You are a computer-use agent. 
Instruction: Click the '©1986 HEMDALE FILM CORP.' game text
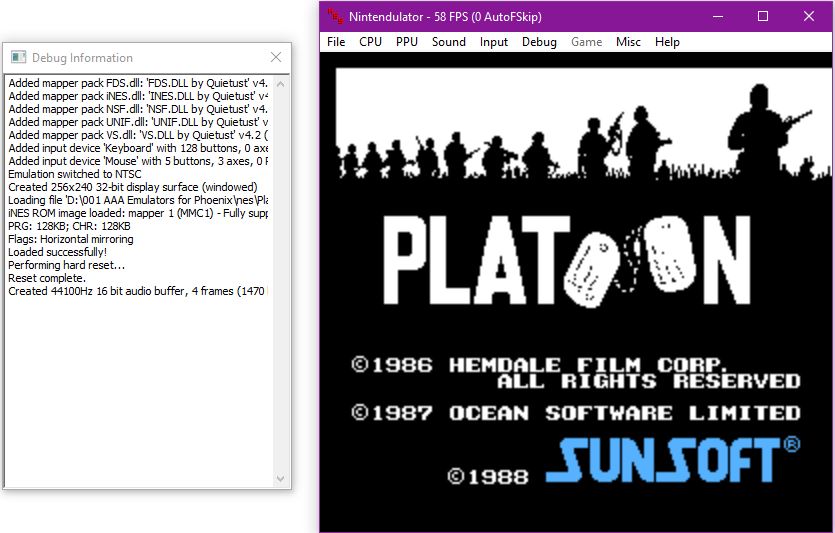(538, 365)
